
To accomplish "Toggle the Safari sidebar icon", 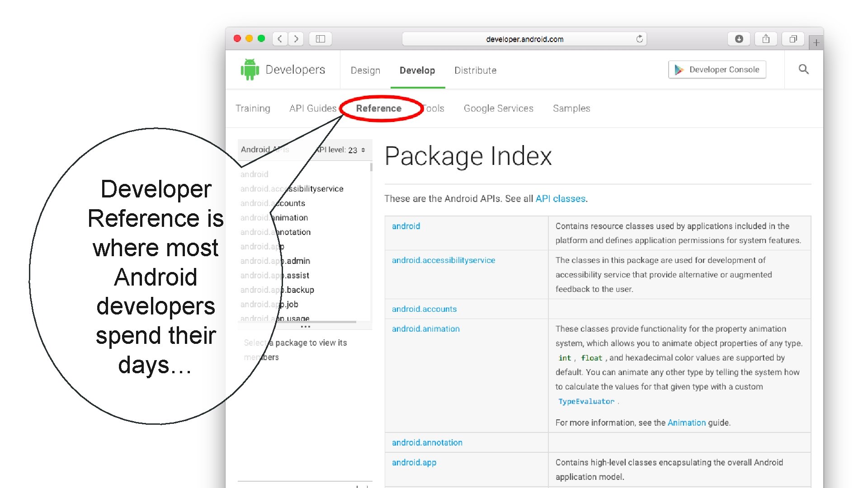I will click(x=321, y=39).
